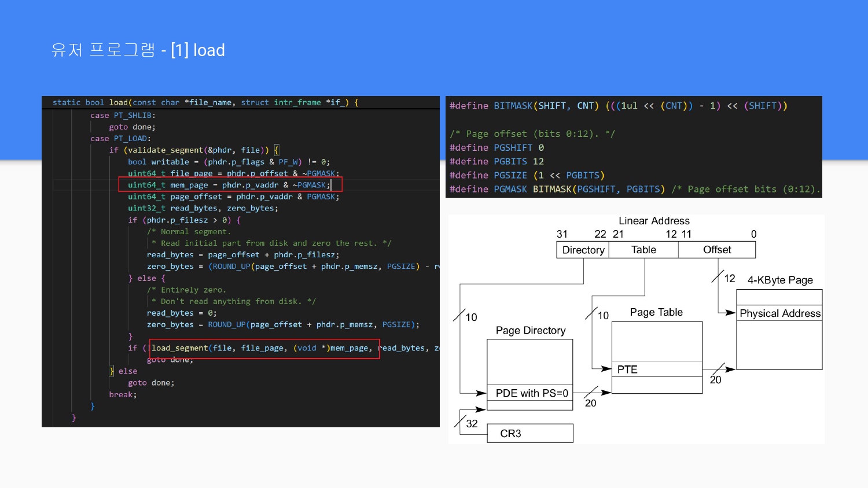Click the 'Linear Address' diagram heading
Screen dimensions: 868x488
click(x=654, y=221)
